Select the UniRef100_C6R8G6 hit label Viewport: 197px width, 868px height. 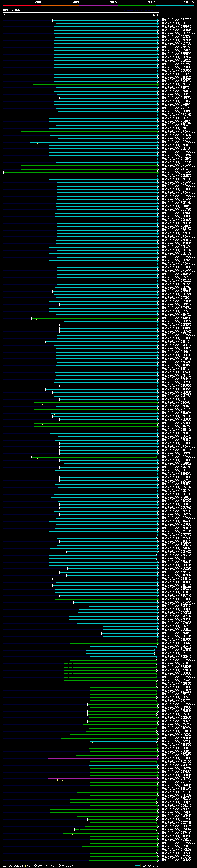click(177, 799)
